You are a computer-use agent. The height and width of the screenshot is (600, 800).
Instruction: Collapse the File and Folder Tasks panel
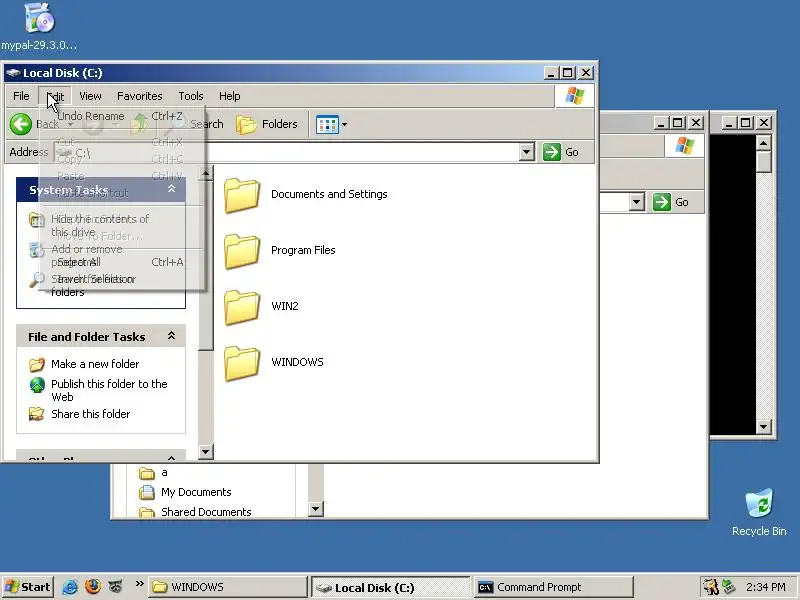171,336
